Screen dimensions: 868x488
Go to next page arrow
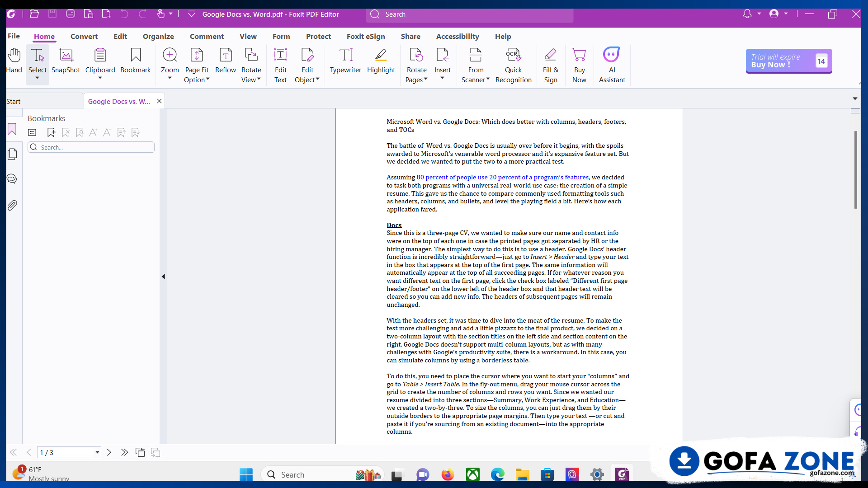pos(109,452)
